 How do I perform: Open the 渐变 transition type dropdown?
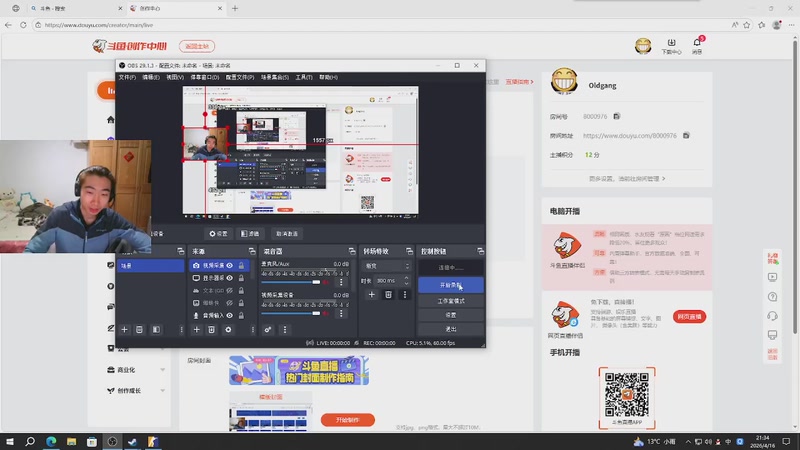coord(387,266)
